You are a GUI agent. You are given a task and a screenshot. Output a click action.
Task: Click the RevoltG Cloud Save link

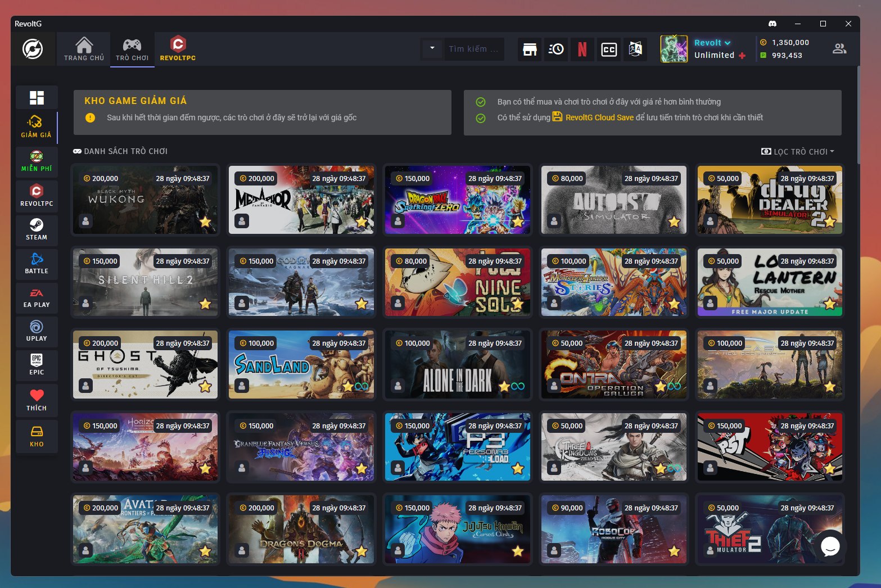pyautogui.click(x=593, y=117)
